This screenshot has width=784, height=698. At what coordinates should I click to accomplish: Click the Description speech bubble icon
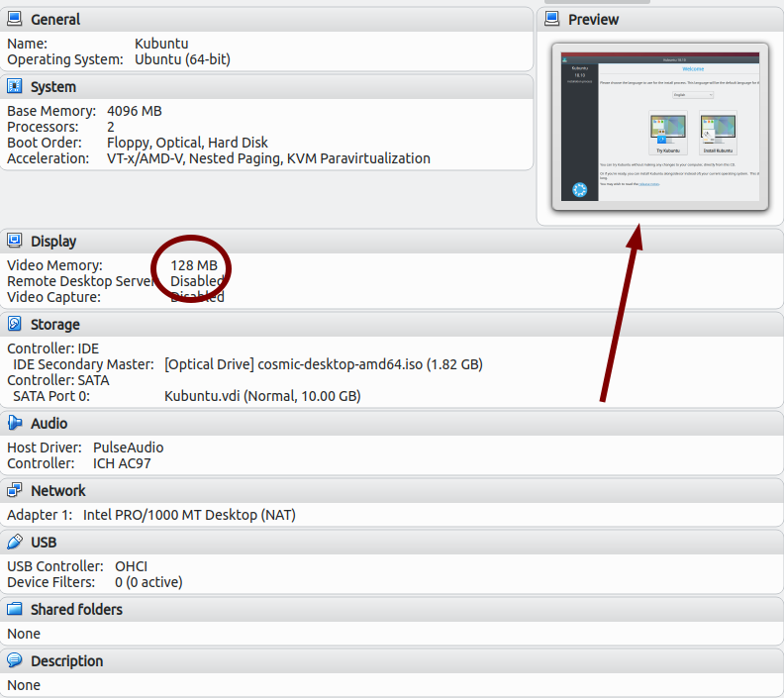coord(15,661)
